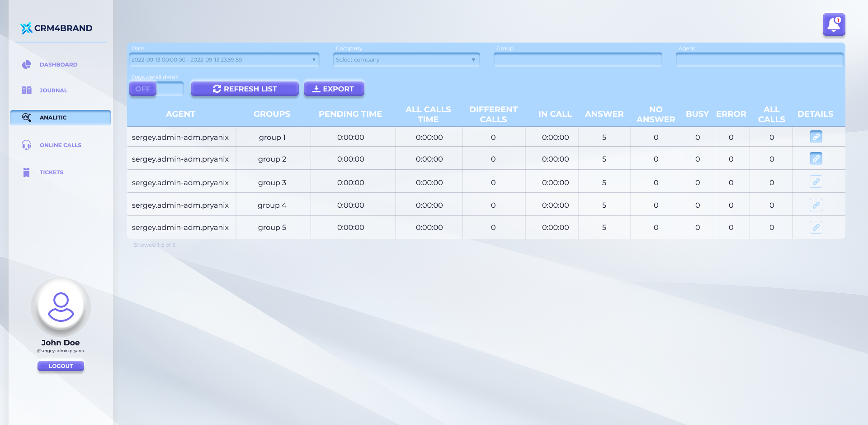Select the Analitic menu item

pyautogui.click(x=60, y=118)
